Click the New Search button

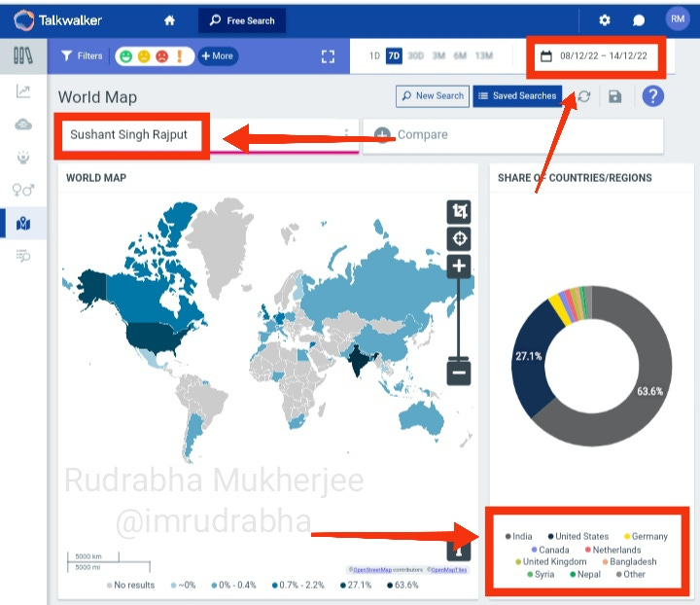433,96
